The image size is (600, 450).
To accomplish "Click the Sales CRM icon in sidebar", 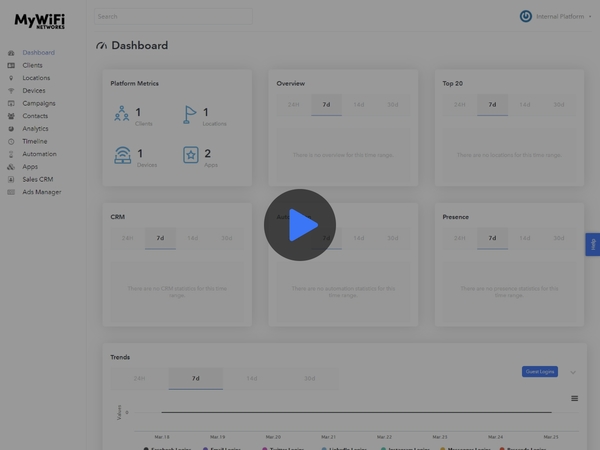I will tap(11, 179).
